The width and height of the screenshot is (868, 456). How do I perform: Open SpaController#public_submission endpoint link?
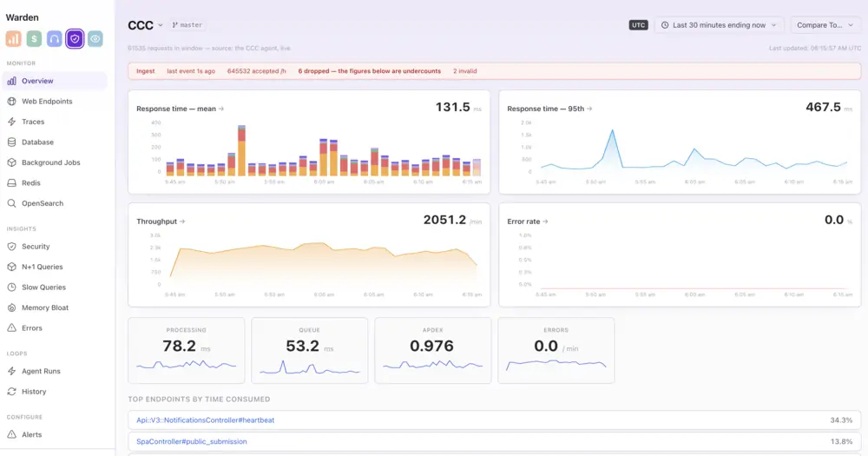[x=192, y=441]
